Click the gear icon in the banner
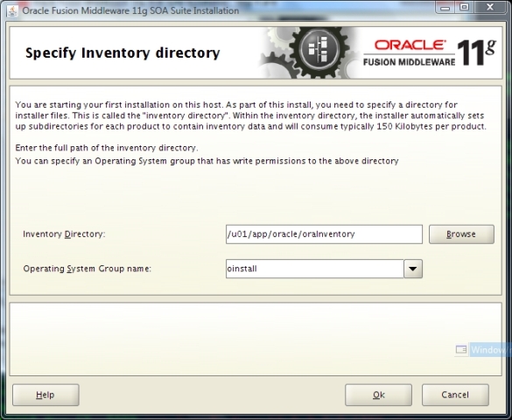This screenshot has height=420, width=512. click(x=319, y=50)
